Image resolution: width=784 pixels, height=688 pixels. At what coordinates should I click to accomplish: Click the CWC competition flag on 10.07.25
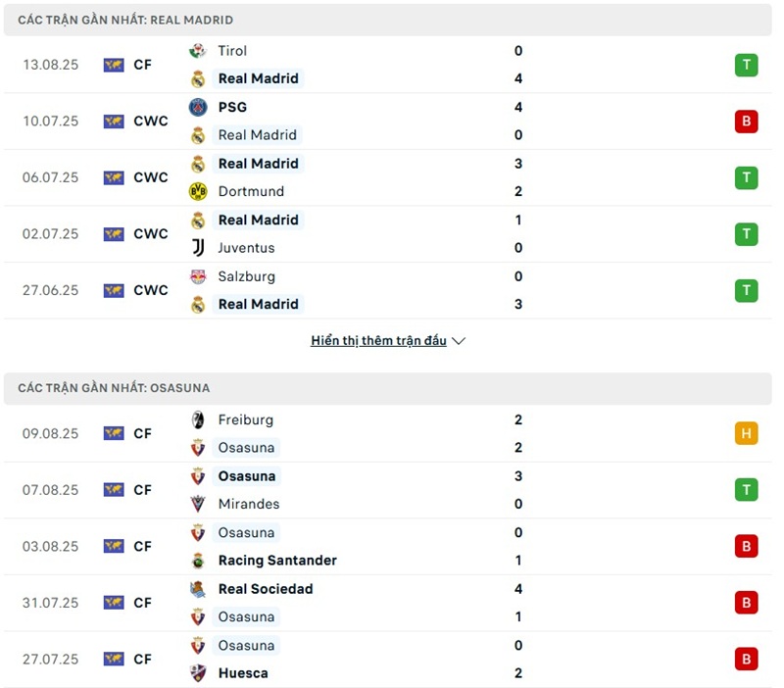114,122
